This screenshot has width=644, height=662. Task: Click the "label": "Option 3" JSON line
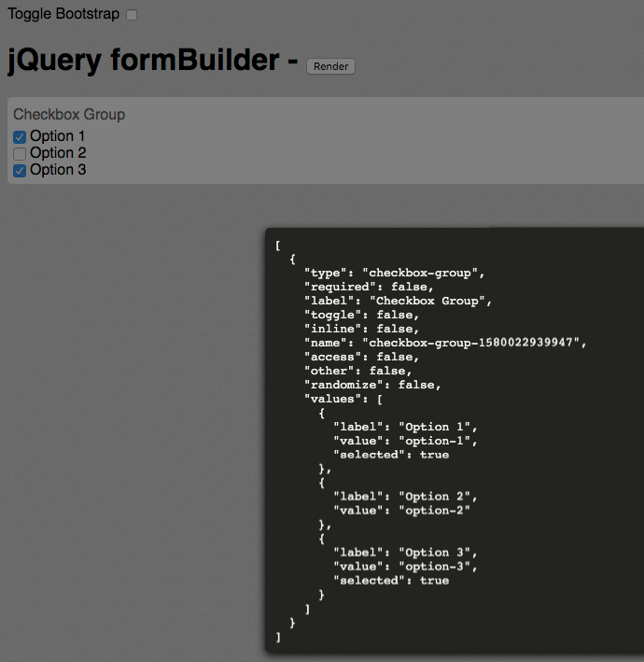(x=405, y=552)
